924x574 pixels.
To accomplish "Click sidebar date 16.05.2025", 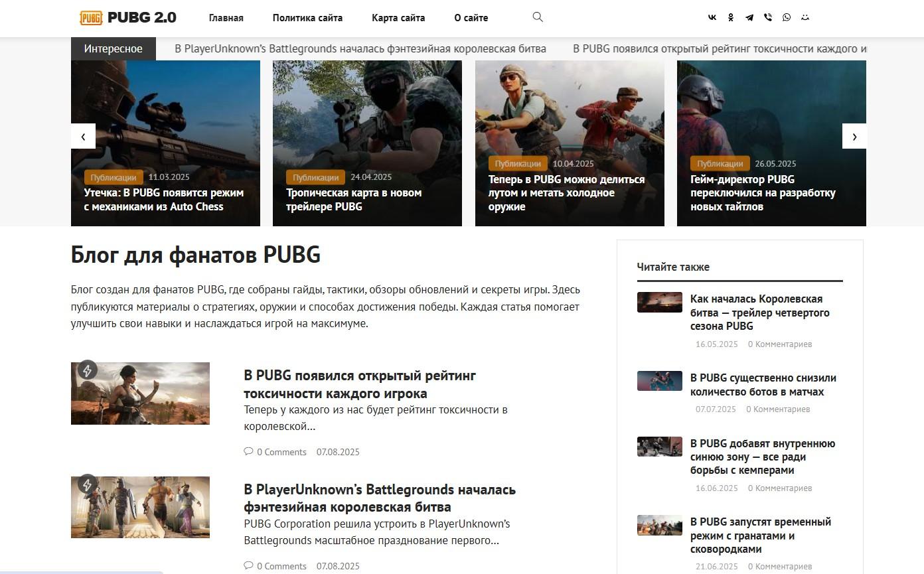I will coord(717,344).
